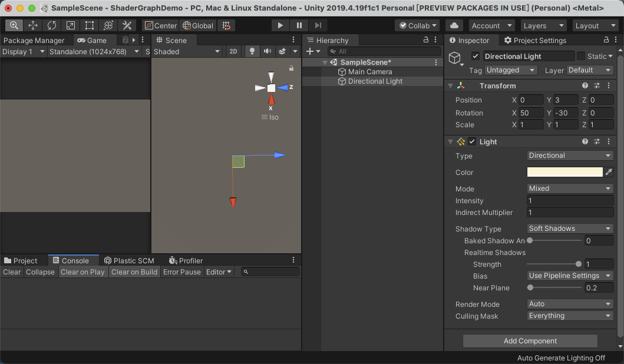The image size is (624, 364).
Task: Open the Shadow Type dropdown
Action: pyautogui.click(x=570, y=229)
